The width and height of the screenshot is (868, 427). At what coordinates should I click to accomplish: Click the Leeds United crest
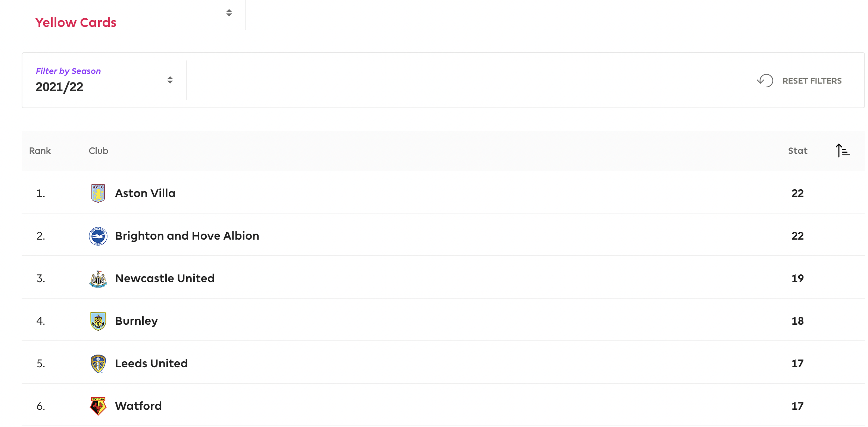pos(98,364)
